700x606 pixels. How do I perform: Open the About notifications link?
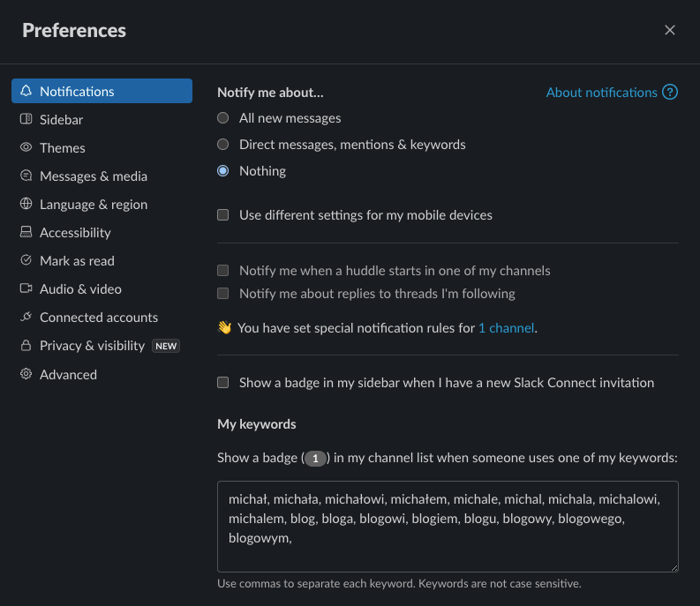click(601, 92)
